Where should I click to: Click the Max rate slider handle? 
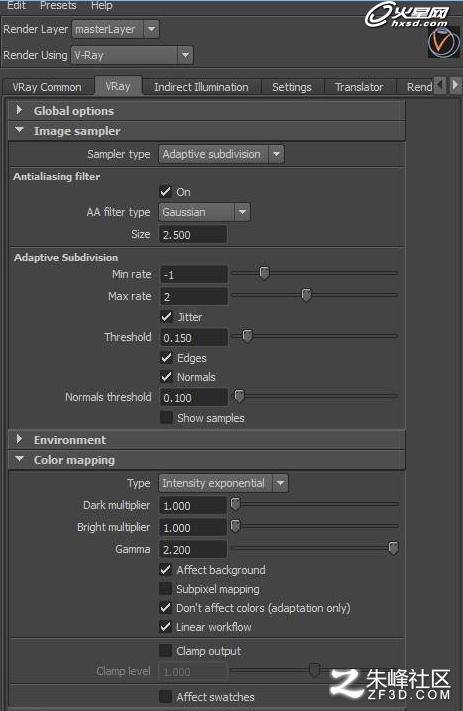pyautogui.click(x=307, y=295)
